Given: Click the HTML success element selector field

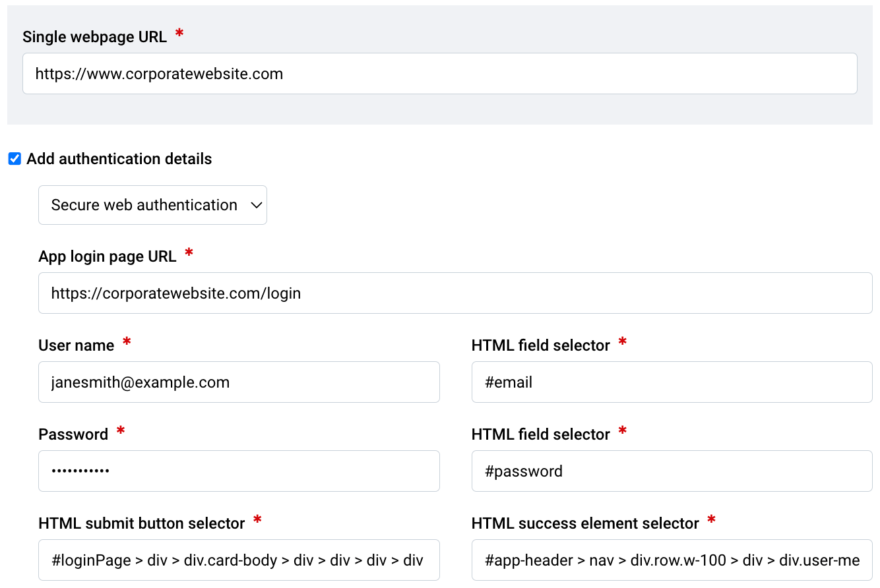Looking at the screenshot, I should pos(672,560).
